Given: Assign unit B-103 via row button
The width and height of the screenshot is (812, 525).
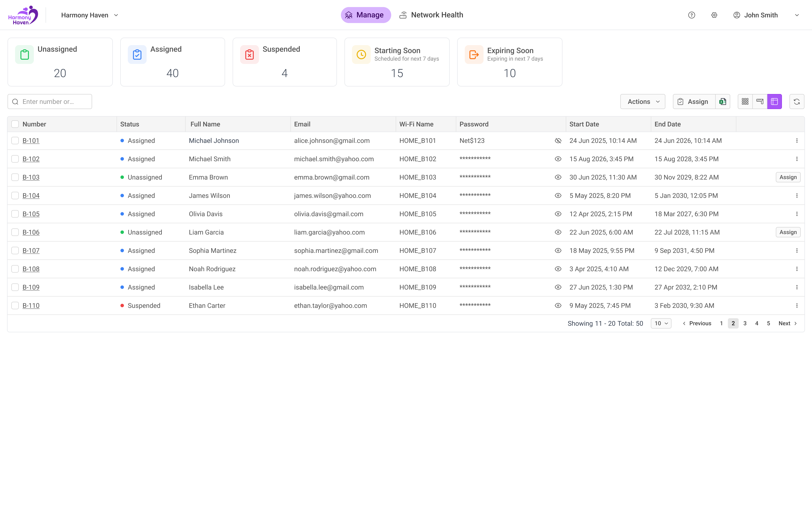Looking at the screenshot, I should [788, 177].
